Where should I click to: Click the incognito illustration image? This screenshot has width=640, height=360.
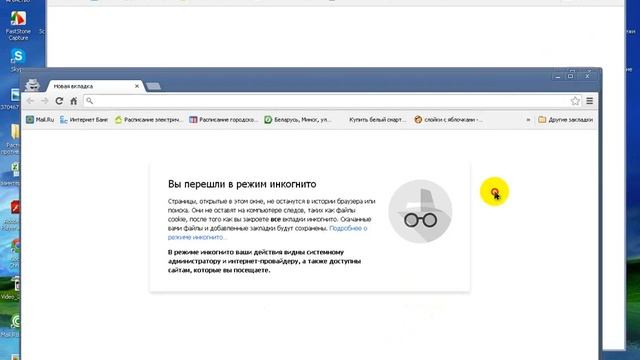point(420,211)
